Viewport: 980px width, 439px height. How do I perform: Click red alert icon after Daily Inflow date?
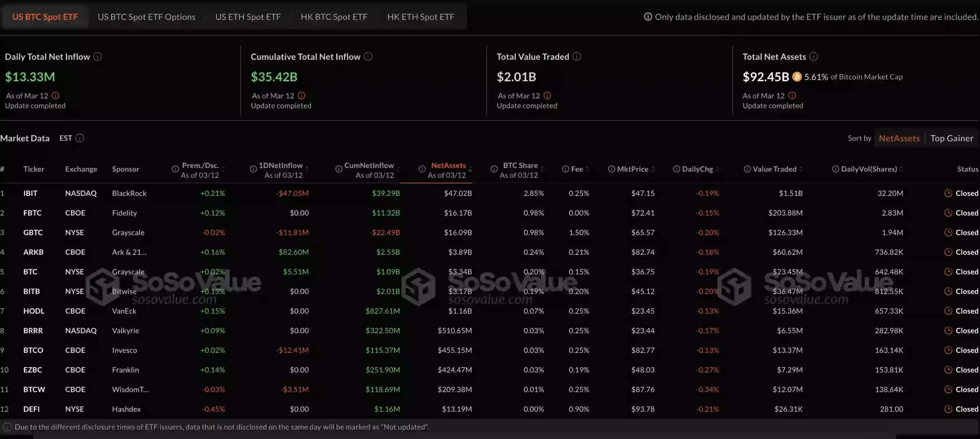(56, 95)
